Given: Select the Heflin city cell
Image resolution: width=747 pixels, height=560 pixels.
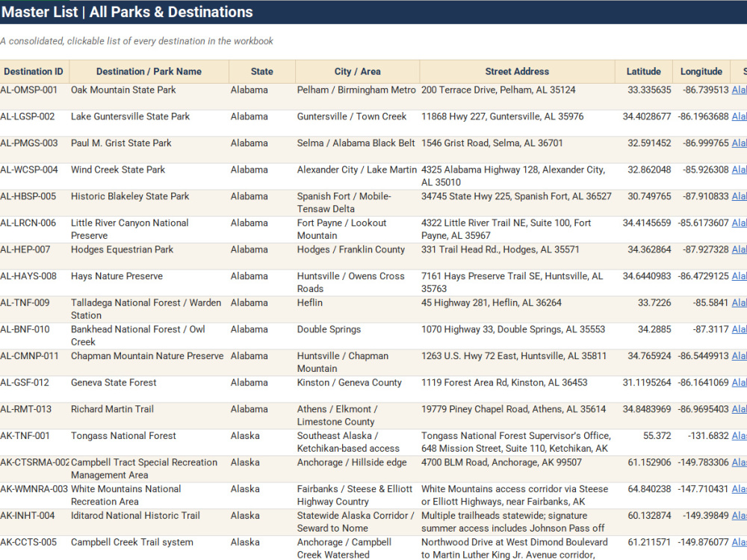Looking at the screenshot, I should click(x=357, y=310).
